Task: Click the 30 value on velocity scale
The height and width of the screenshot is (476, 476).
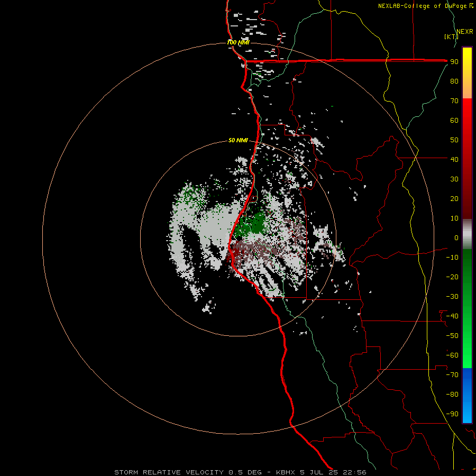Action: tap(454, 179)
